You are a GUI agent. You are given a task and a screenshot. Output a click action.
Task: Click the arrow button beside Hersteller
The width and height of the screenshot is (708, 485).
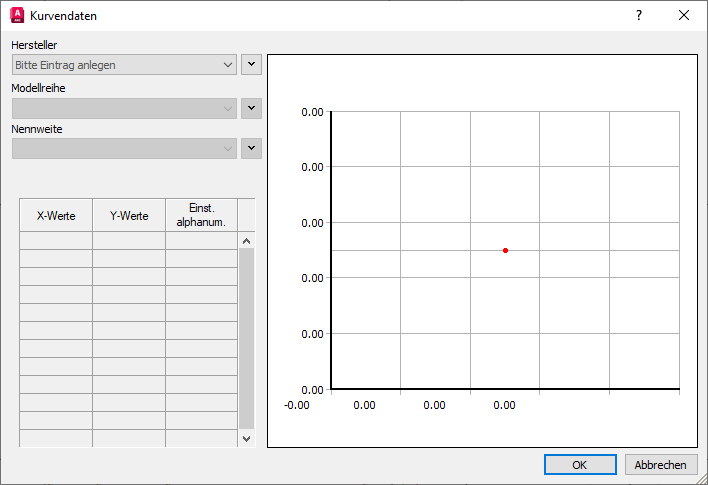(252, 65)
